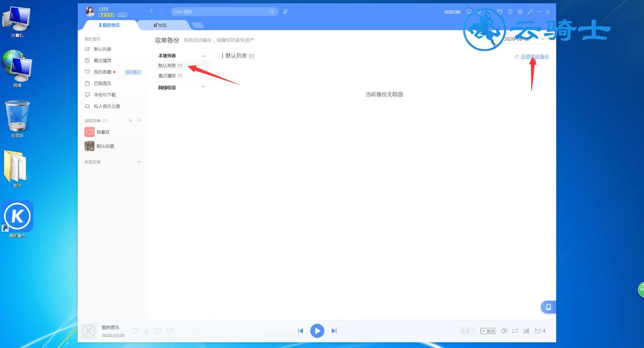Viewport: 644px width, 348px height.
Task: Switch to the 我的音乐 tab
Action: point(109,25)
